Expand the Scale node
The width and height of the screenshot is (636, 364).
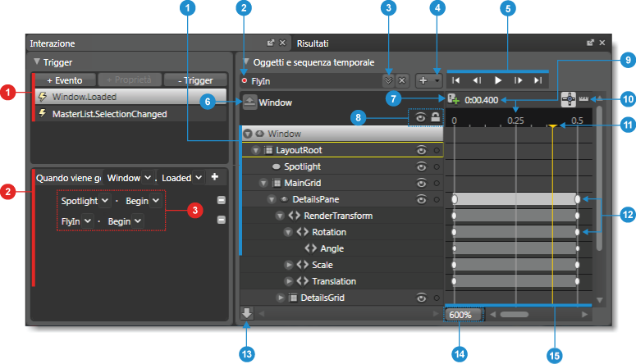(x=288, y=265)
